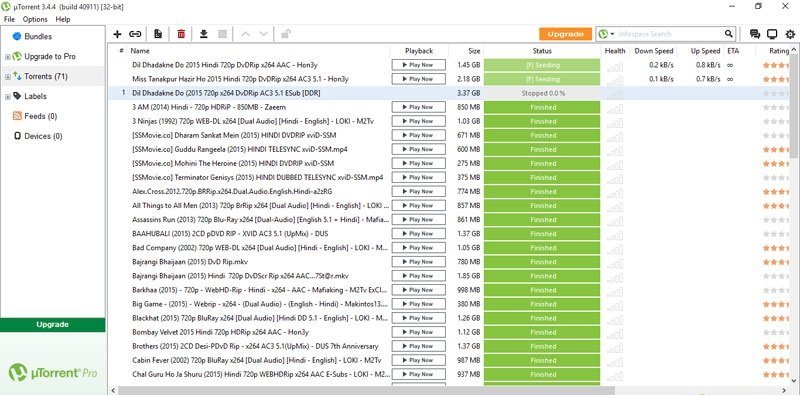Click Seeding status bar of Miss Tanakpur

[x=542, y=79]
